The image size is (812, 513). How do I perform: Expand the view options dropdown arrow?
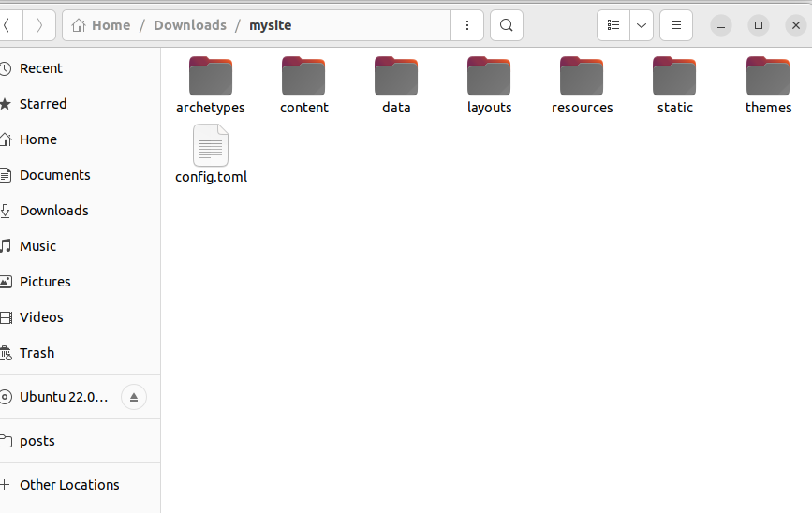pos(642,25)
